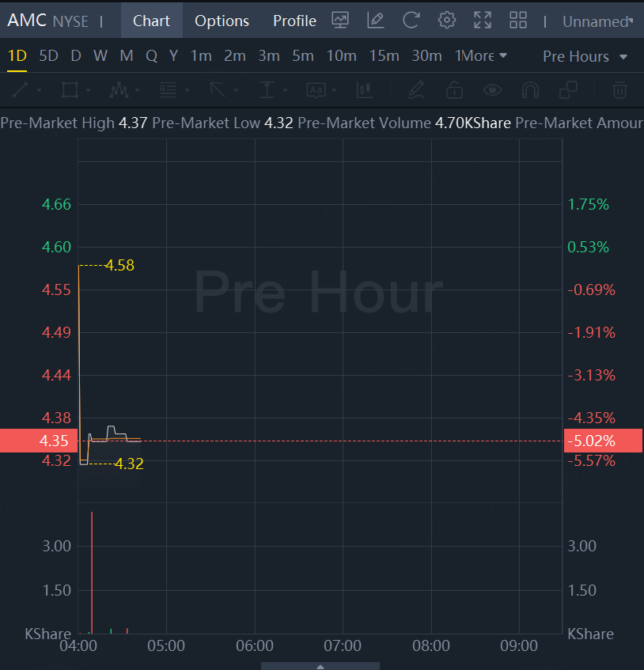Click the duplicate drawing copy icon
644x670 pixels.
[568, 90]
